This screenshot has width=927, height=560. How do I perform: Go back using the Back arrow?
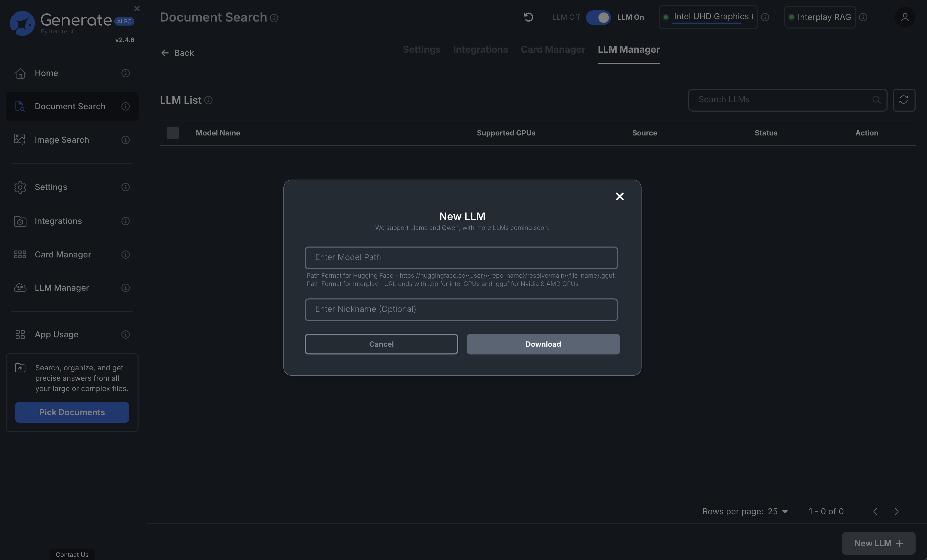pyautogui.click(x=177, y=53)
